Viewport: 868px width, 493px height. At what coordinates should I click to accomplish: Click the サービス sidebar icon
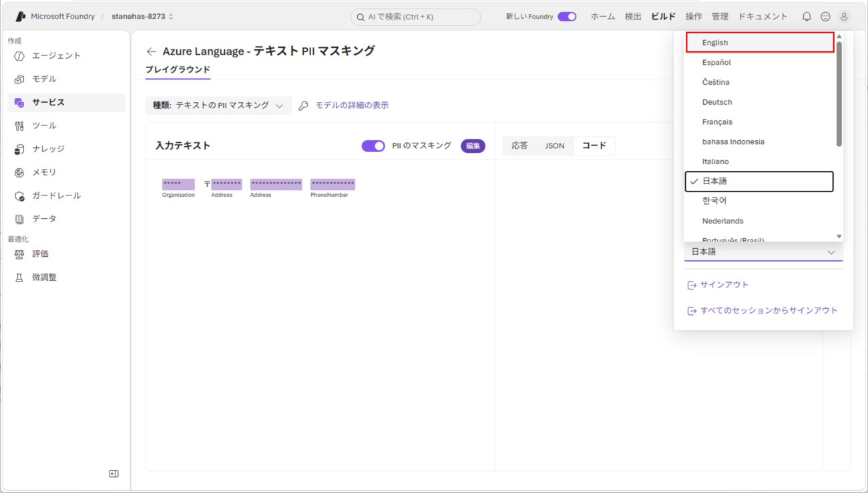pos(19,103)
